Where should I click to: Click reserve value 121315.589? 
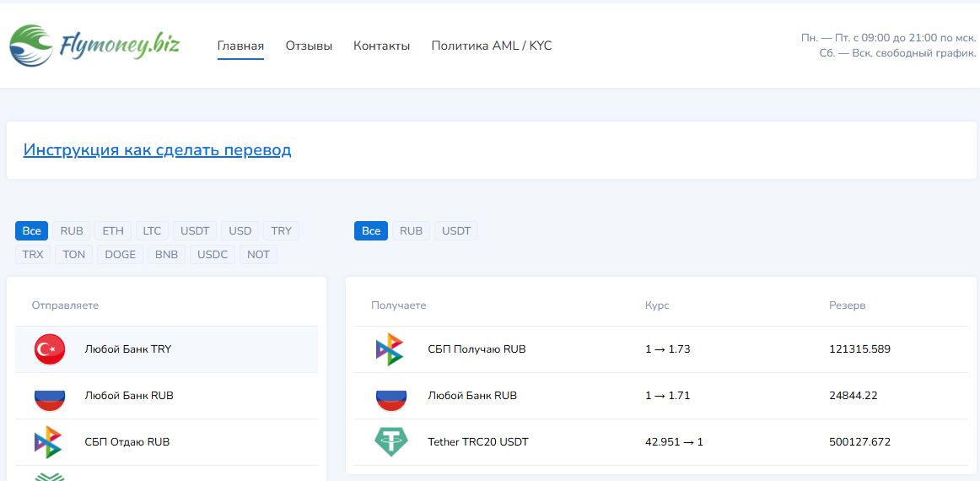[x=860, y=349]
